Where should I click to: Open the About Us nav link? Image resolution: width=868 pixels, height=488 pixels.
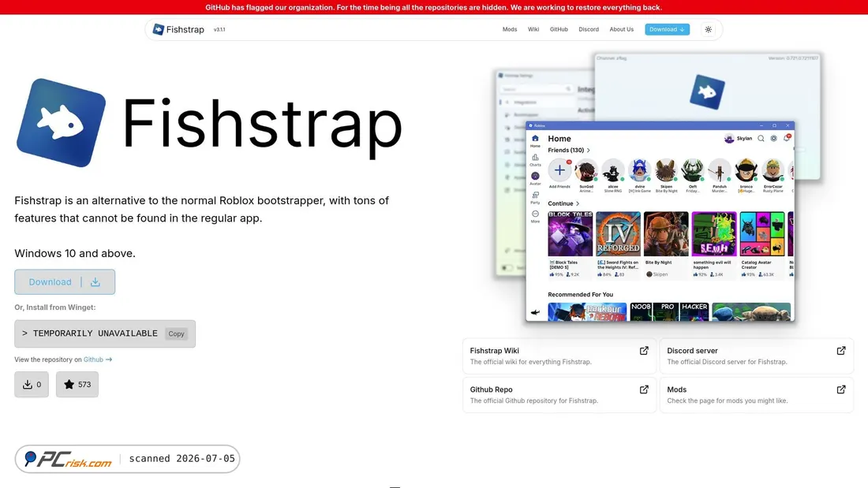tap(622, 29)
